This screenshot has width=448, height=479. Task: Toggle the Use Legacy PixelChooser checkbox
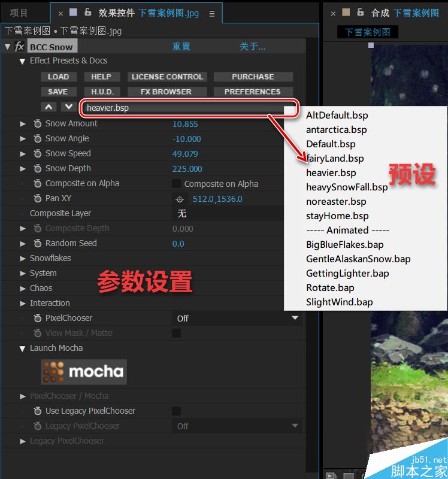tap(176, 411)
